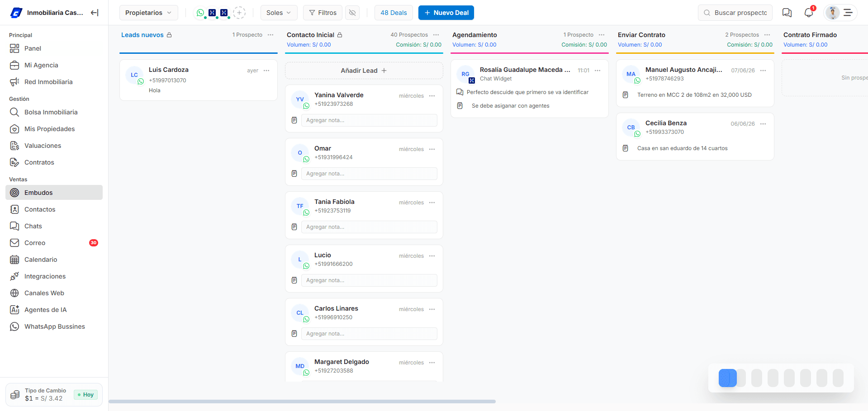Click Rosalía Guadalupe Maceda avatar

[465, 74]
